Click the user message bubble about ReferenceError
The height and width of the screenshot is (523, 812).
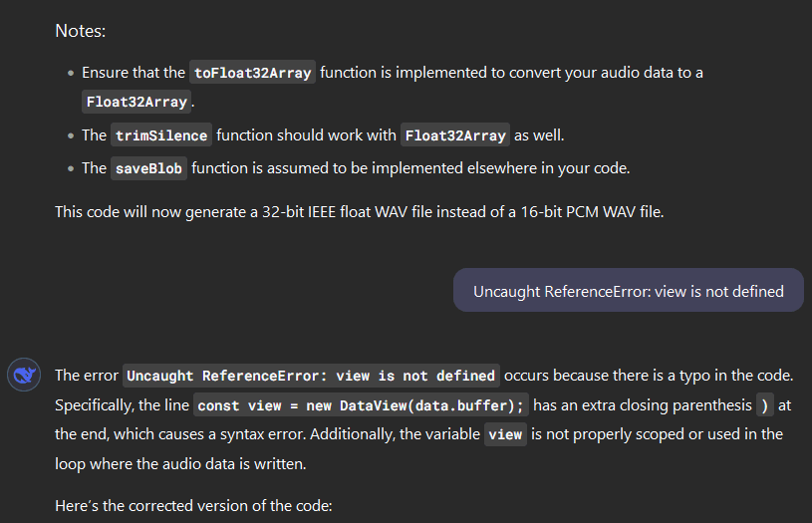coord(628,292)
